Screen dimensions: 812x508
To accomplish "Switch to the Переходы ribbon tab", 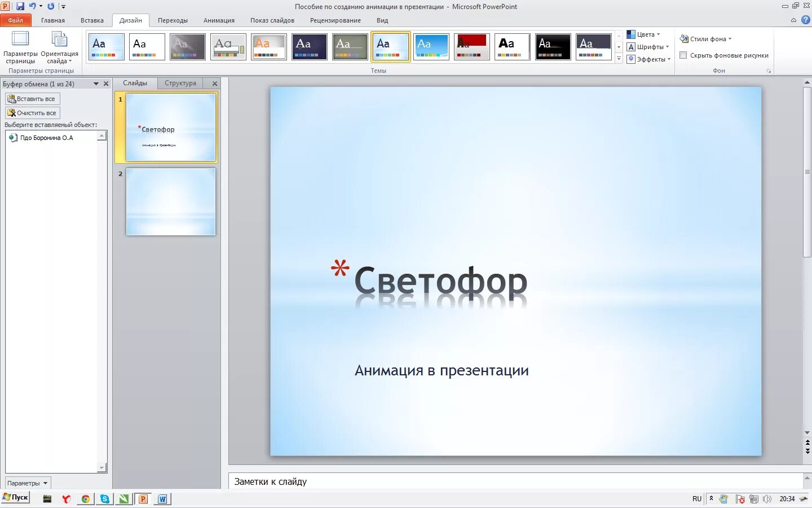I will (x=173, y=20).
